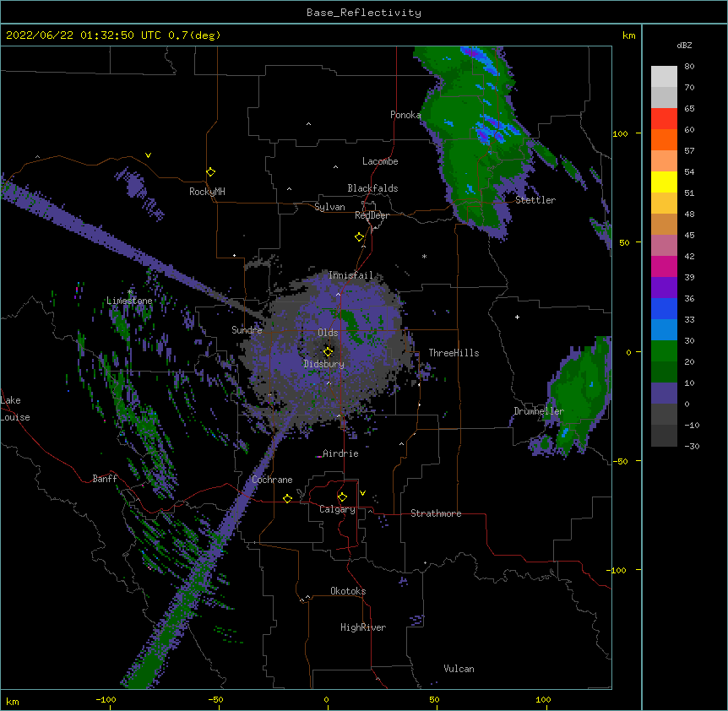Click the 100 tick on vertical km axis
The height and width of the screenshot is (711, 728).
click(621, 133)
